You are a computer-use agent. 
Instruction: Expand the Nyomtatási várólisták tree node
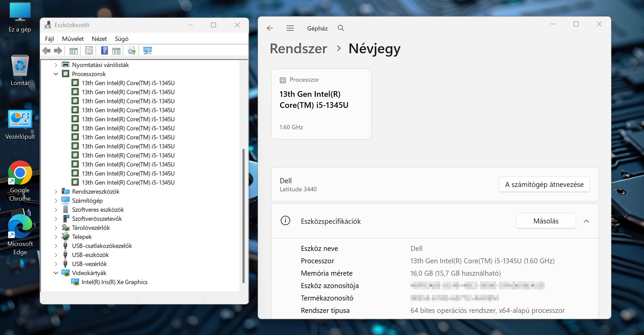(56, 65)
